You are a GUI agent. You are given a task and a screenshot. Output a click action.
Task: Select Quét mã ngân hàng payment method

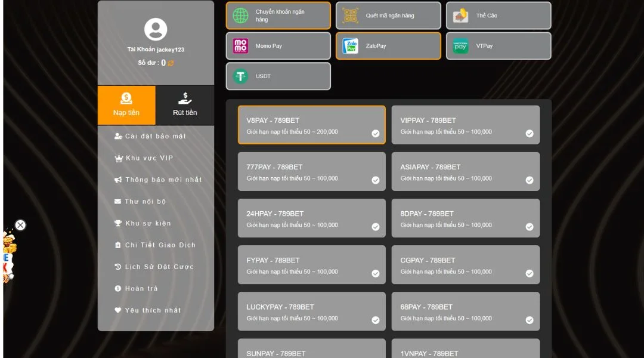[388, 16]
